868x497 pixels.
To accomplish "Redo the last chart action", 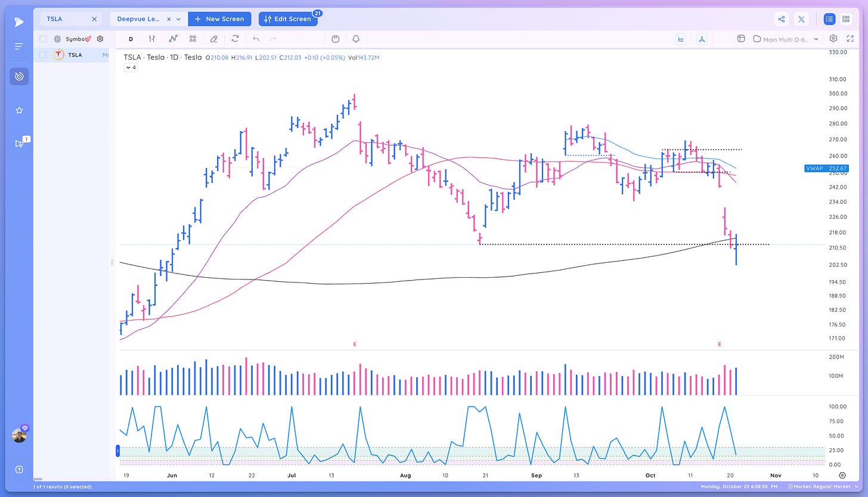I will click(274, 39).
